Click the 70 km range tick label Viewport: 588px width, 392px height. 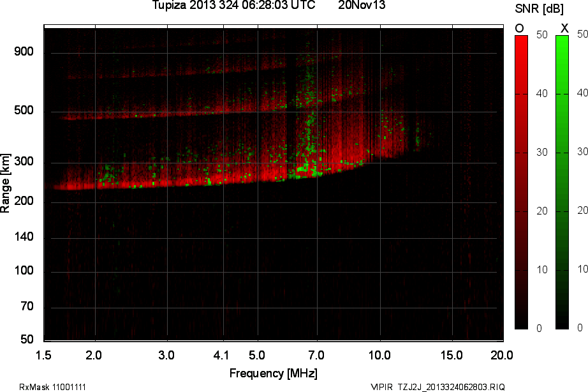pyautogui.click(x=26, y=307)
